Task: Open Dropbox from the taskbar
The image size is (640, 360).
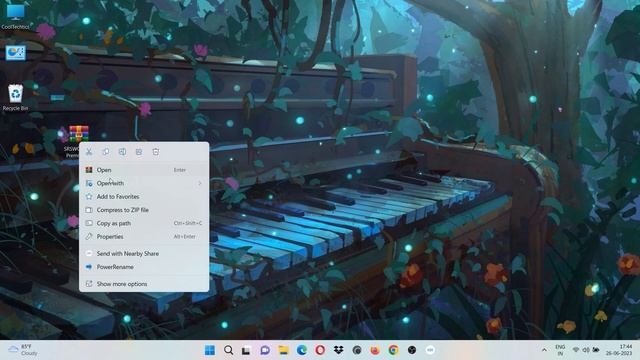Action: pyautogui.click(x=338, y=350)
